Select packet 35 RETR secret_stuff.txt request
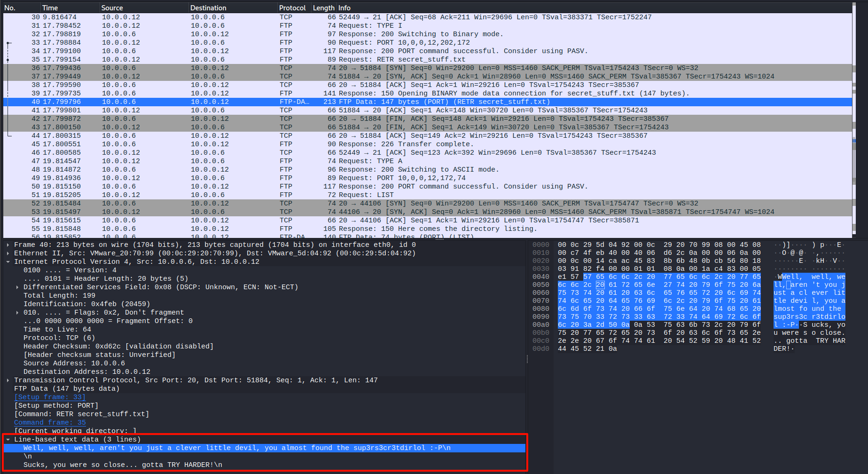 427,60
